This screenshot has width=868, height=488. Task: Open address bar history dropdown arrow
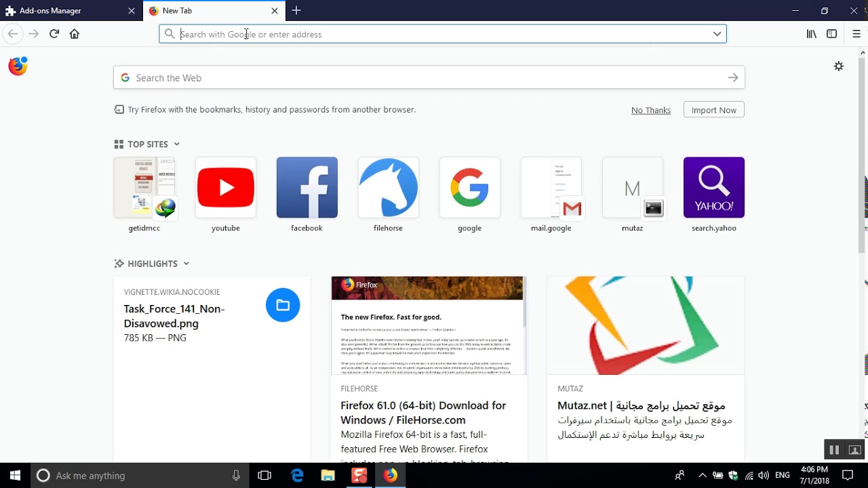717,34
